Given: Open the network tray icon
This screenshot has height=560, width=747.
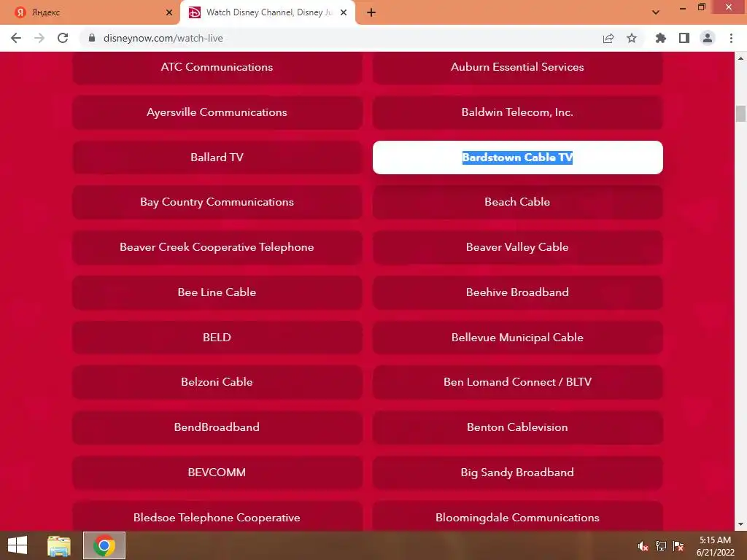Looking at the screenshot, I should tap(661, 546).
